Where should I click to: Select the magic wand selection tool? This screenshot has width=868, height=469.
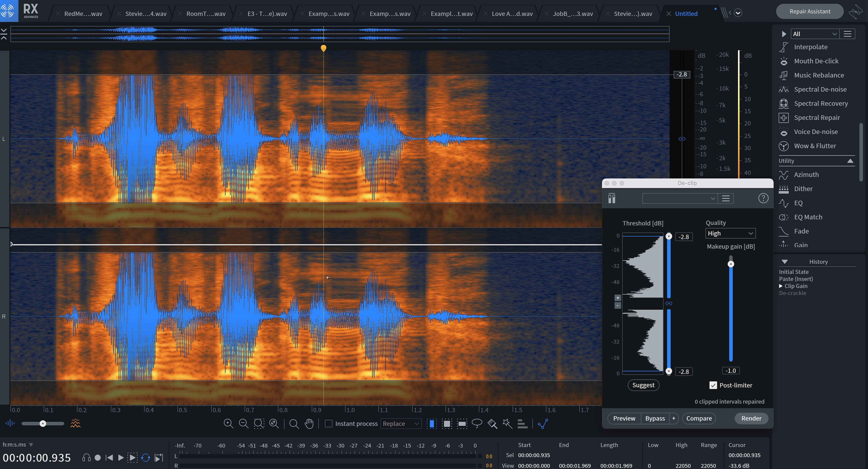coord(507,424)
